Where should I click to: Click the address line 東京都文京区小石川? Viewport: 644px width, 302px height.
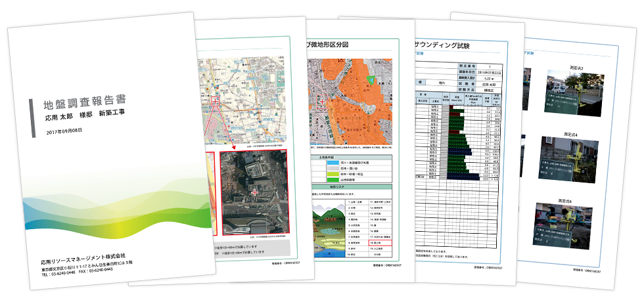click(x=87, y=265)
